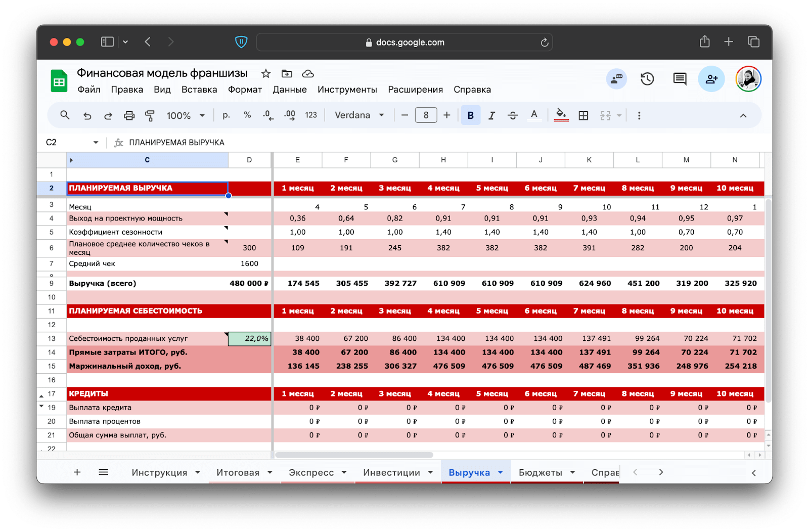Open the comments panel icon
Viewport: 809px width, 532px height.
(680, 79)
